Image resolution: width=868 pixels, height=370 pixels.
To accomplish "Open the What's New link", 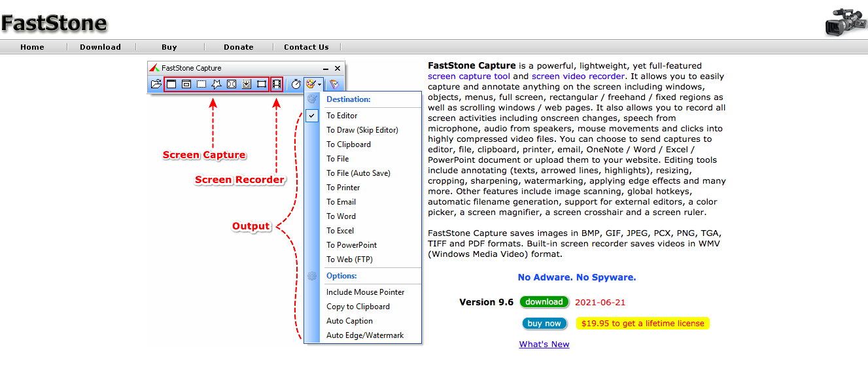I will pyautogui.click(x=544, y=345).
